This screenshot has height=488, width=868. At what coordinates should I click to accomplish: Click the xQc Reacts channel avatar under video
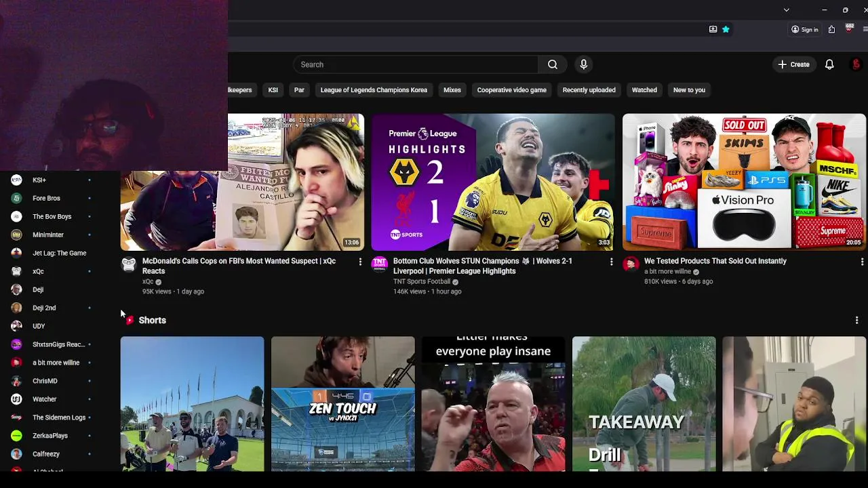(129, 264)
